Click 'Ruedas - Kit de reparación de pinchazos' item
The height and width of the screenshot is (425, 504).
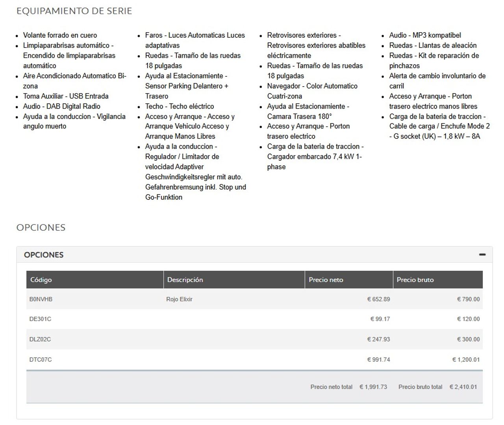pos(434,61)
